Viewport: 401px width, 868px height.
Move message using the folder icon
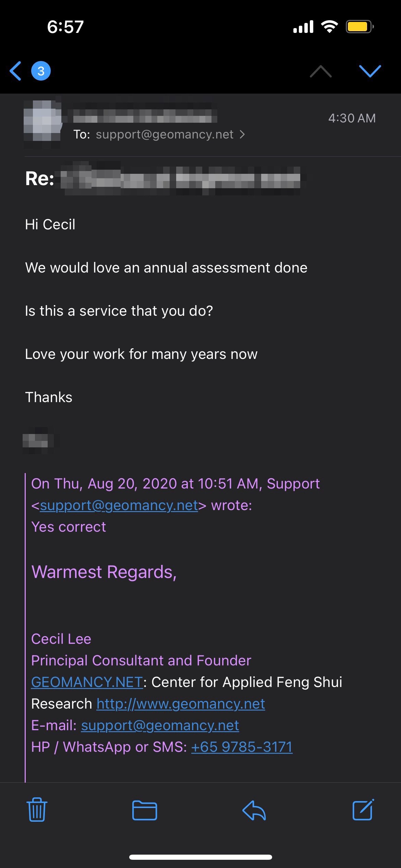click(x=145, y=810)
